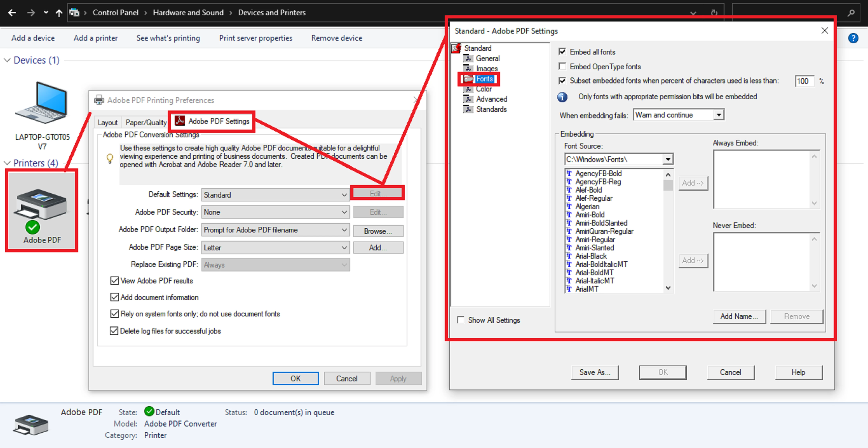Screen dimensions: 868x448
Task: Click the refresh icon in address bar
Action: [x=714, y=13]
